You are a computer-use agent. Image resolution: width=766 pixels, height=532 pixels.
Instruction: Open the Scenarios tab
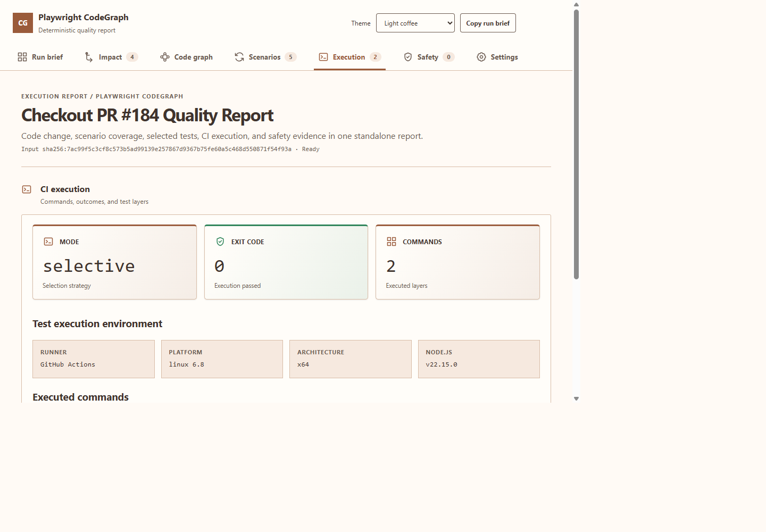tap(265, 57)
